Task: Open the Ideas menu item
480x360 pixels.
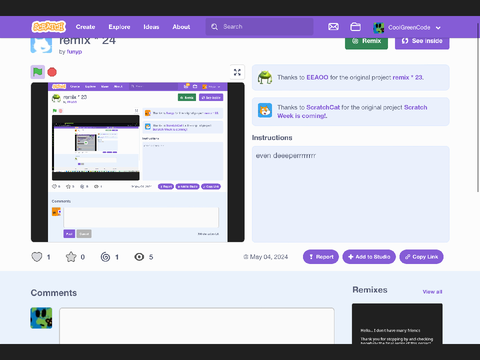Action: pos(151,27)
